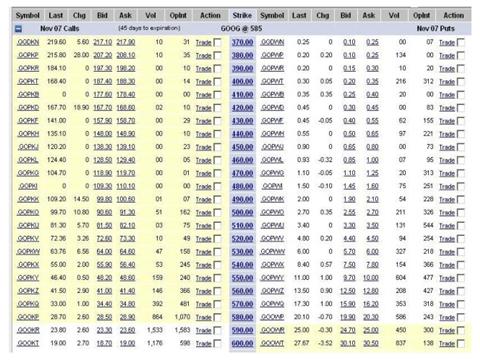480x360 pixels.
Task: Open the 500.00 strike price link
Action: 242,213
